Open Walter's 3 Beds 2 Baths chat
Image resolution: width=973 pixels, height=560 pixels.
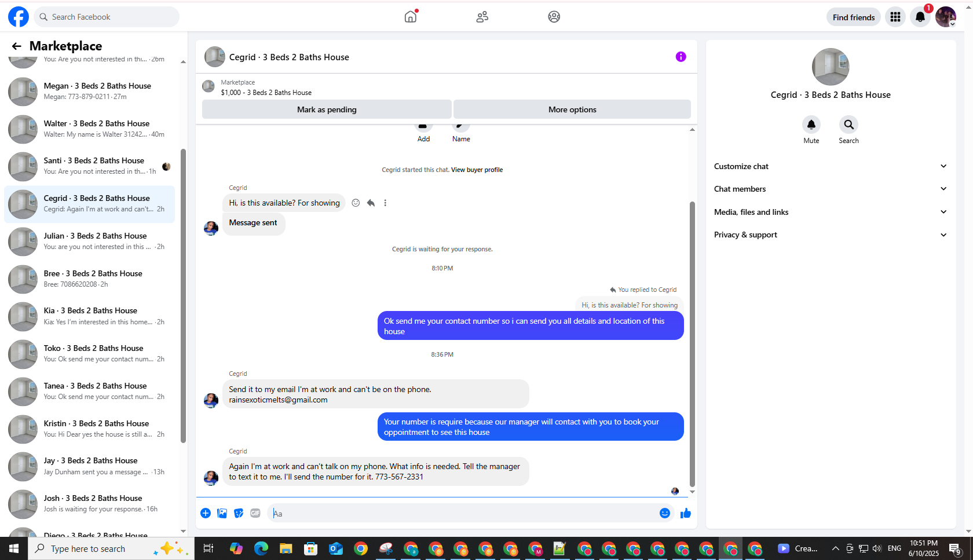(x=89, y=129)
